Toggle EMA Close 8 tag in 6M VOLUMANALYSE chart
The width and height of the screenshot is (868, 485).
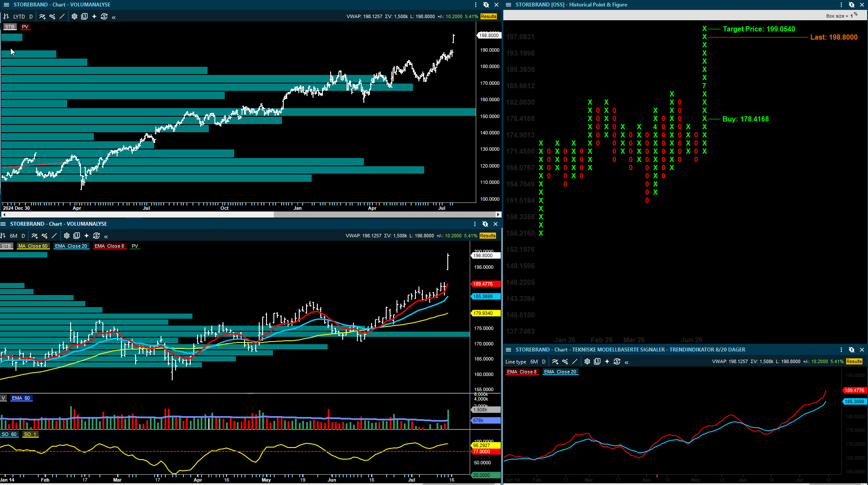[x=109, y=246]
